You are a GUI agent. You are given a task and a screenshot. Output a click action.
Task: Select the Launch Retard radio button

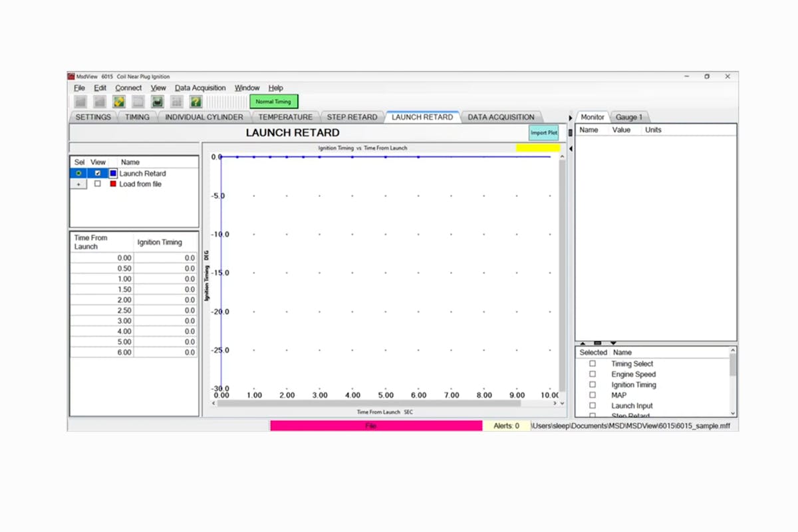point(78,174)
